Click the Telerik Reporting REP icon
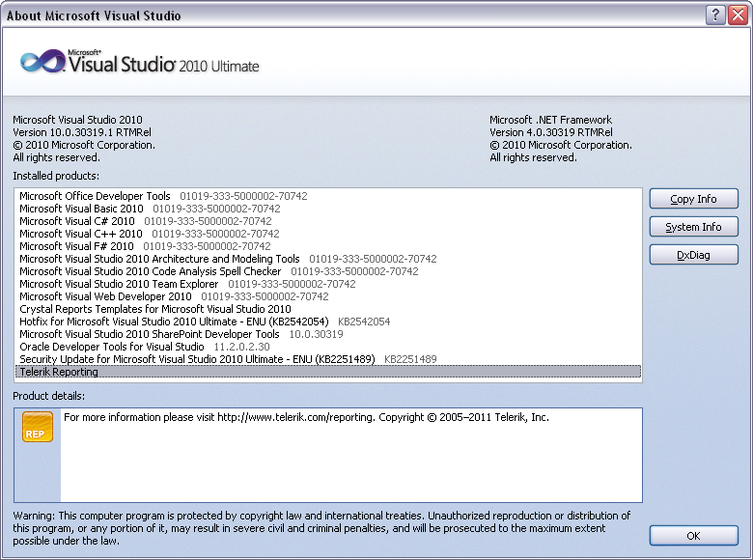Viewport: 753px width, 560px height. pyautogui.click(x=38, y=427)
